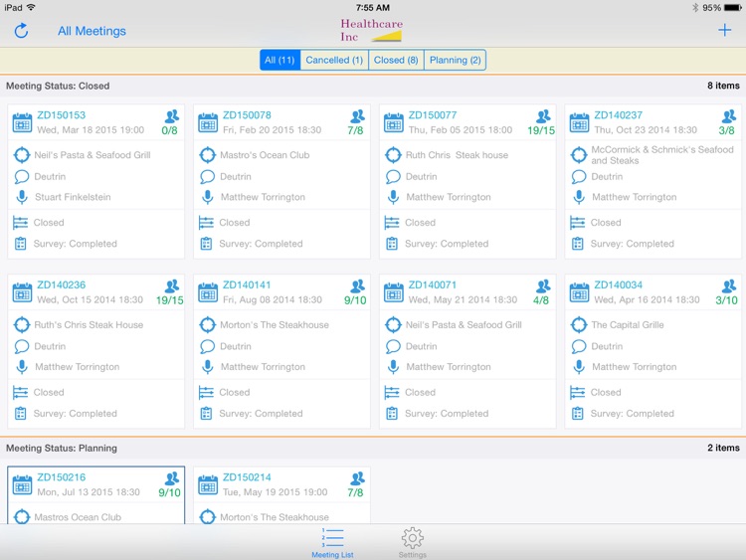
Task: Click speech bubble icon on ZD140141 card
Action: coord(208,346)
